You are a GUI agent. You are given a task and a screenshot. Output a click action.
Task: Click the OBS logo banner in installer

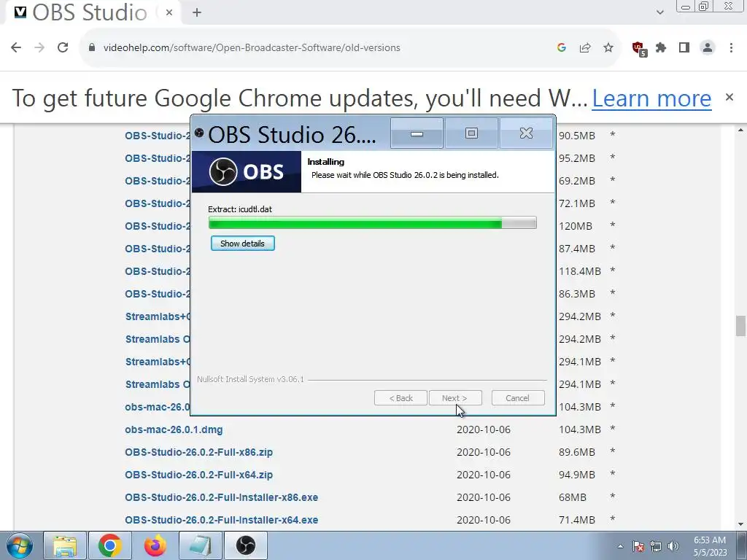coord(247,172)
